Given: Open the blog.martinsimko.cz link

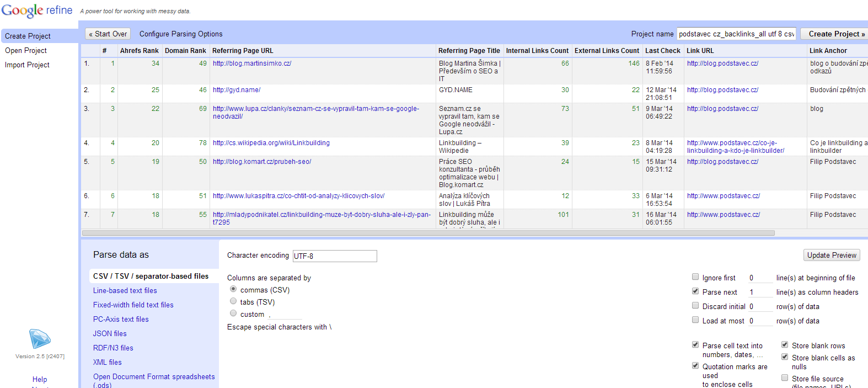Looking at the screenshot, I should coord(252,63).
